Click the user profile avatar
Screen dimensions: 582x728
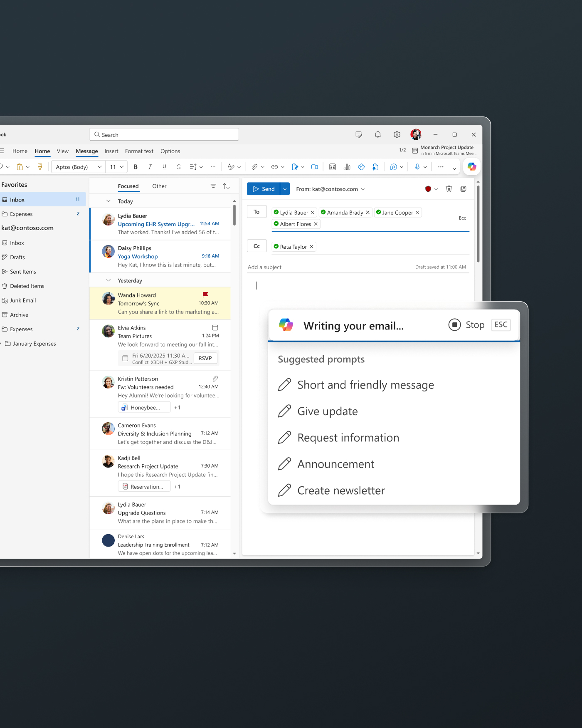416,134
